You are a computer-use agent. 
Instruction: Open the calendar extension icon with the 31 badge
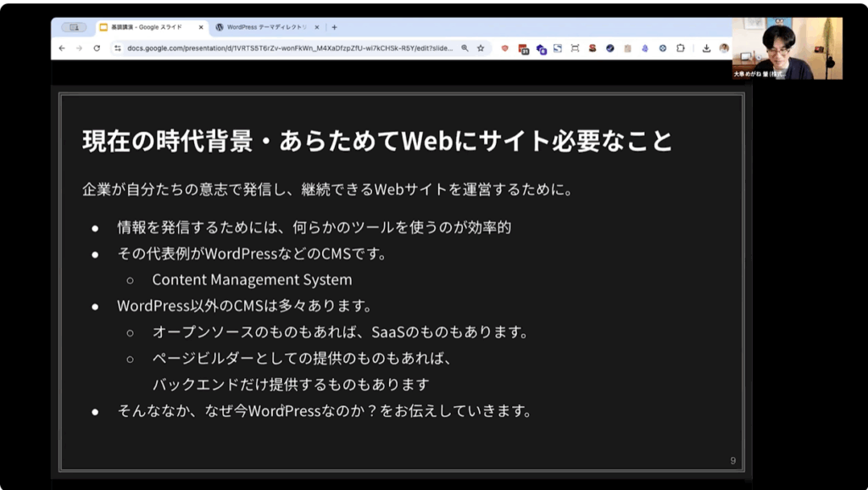pyautogui.click(x=523, y=48)
